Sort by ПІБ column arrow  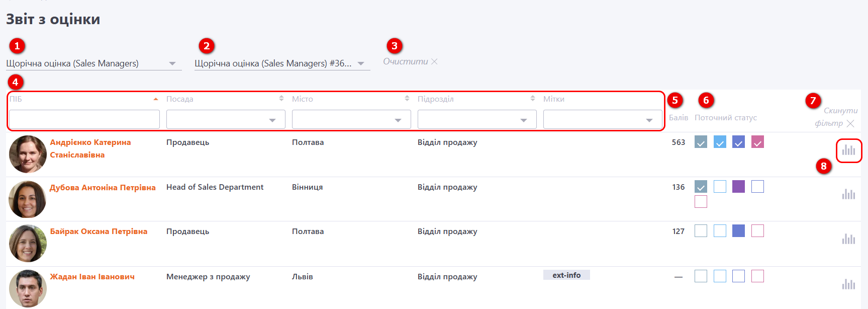(156, 99)
